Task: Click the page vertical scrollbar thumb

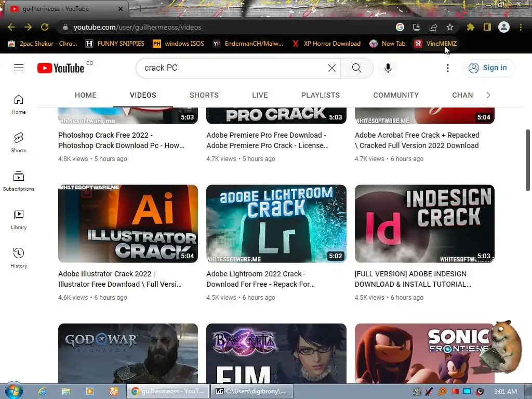Action: (528, 160)
